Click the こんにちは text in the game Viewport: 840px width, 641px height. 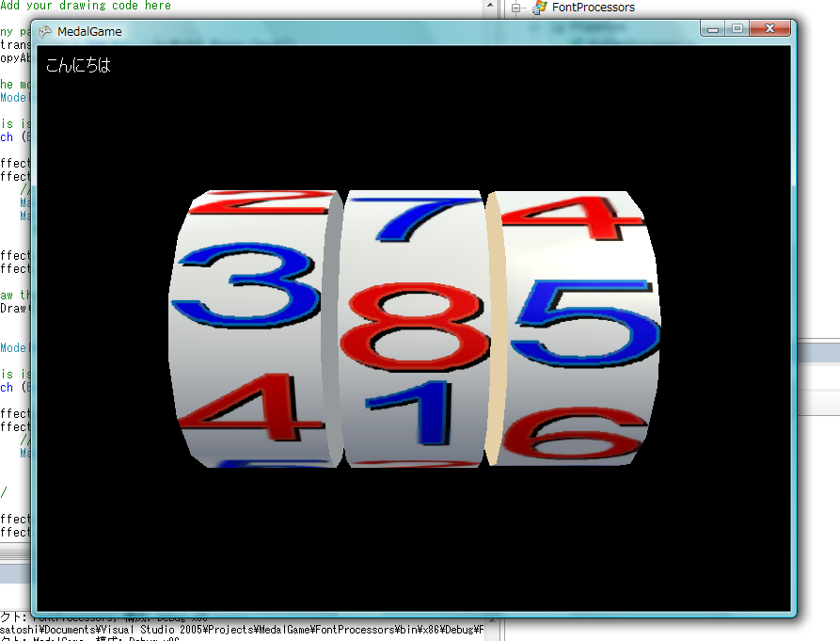(x=78, y=65)
